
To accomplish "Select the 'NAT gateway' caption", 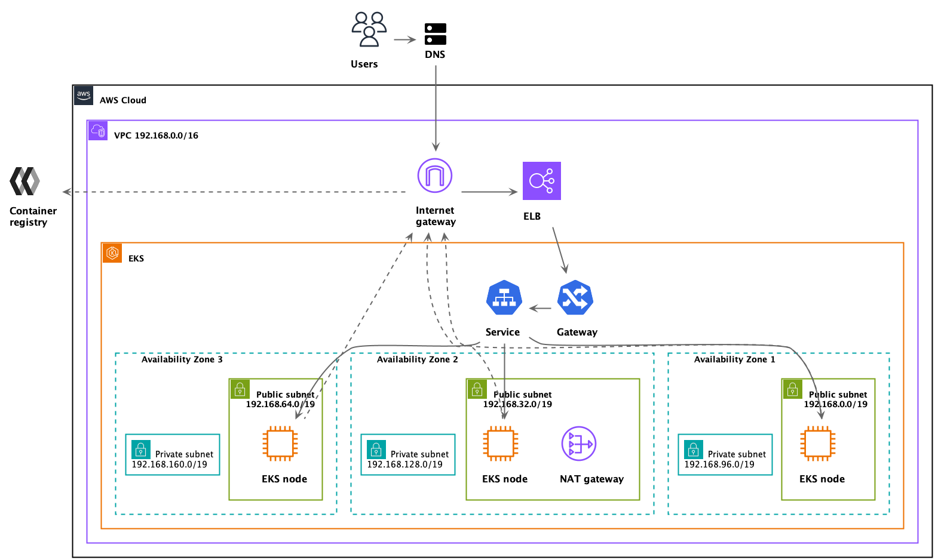I will point(592,479).
